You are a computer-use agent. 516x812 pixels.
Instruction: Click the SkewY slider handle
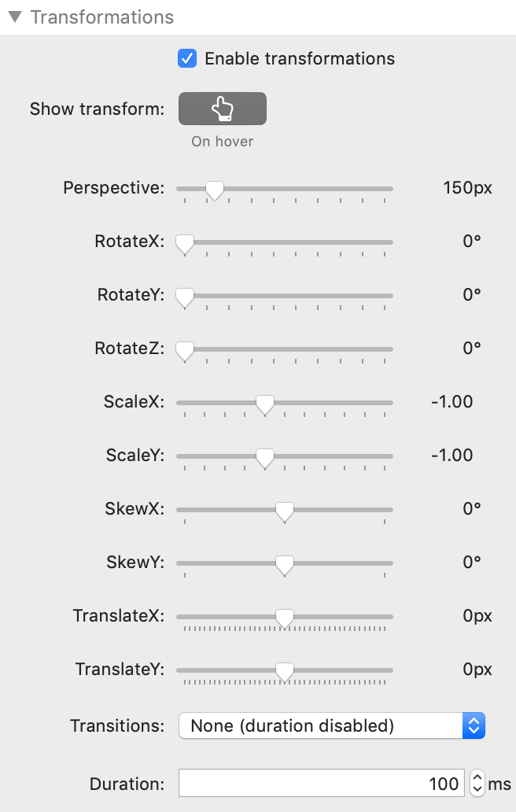click(285, 564)
